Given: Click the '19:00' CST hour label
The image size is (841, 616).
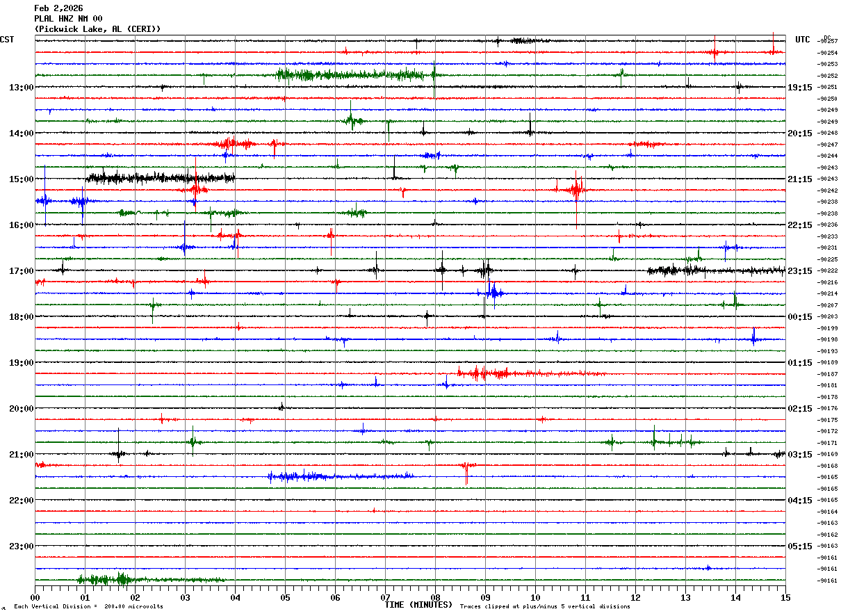Looking at the screenshot, I should 22,363.
